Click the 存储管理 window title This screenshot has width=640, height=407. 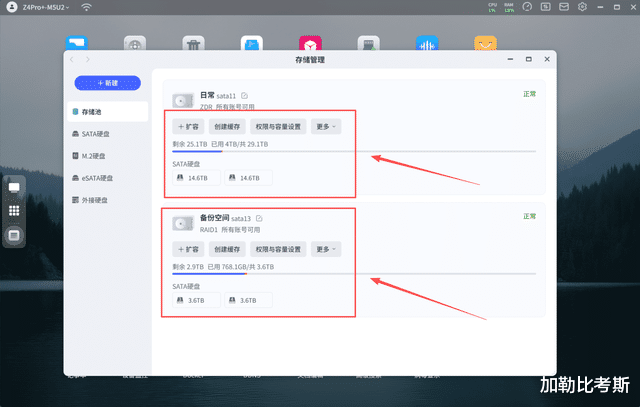point(310,60)
